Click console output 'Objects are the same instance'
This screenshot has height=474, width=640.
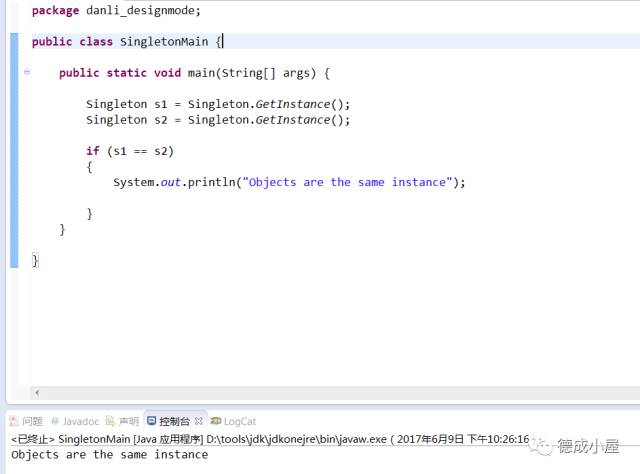[x=109, y=454]
